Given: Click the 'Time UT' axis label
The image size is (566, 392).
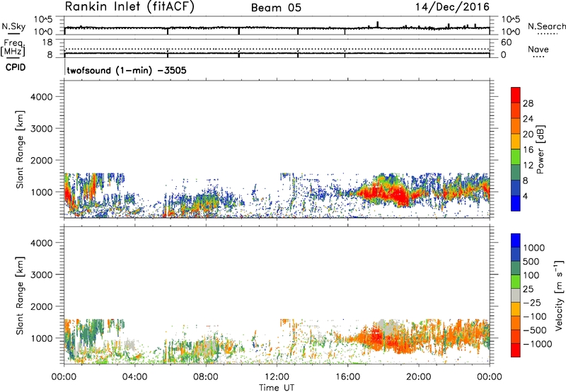Looking at the screenshot, I should tap(277, 388).
